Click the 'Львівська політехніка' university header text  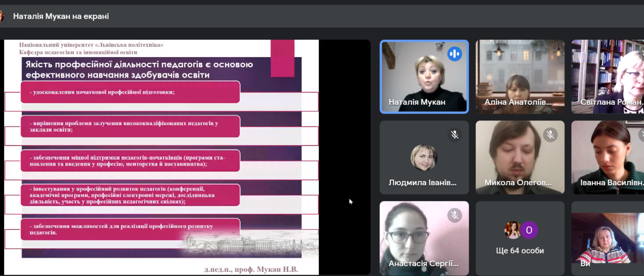pyautogui.click(x=91, y=45)
